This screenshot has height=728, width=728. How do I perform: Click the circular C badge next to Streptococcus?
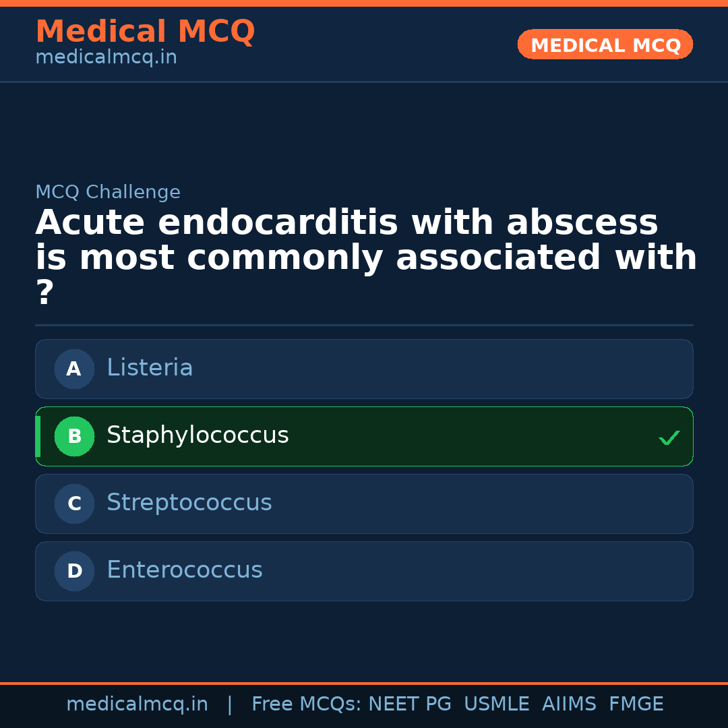point(74,504)
